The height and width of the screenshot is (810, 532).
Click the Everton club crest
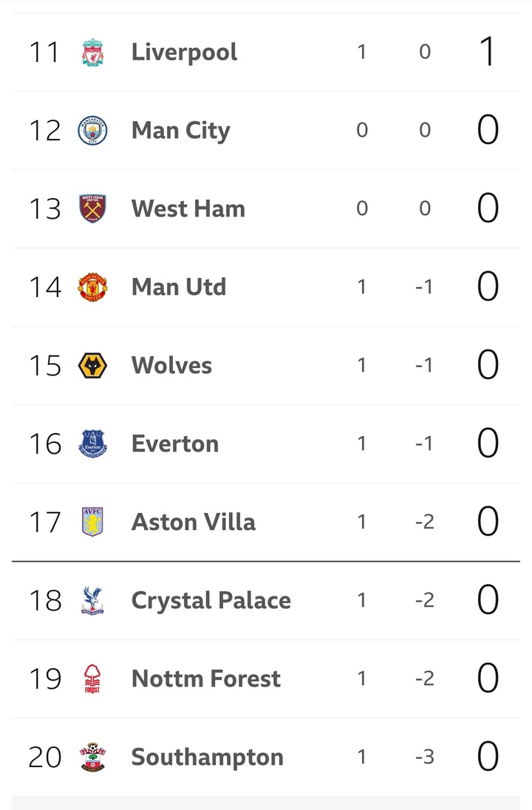point(93,444)
